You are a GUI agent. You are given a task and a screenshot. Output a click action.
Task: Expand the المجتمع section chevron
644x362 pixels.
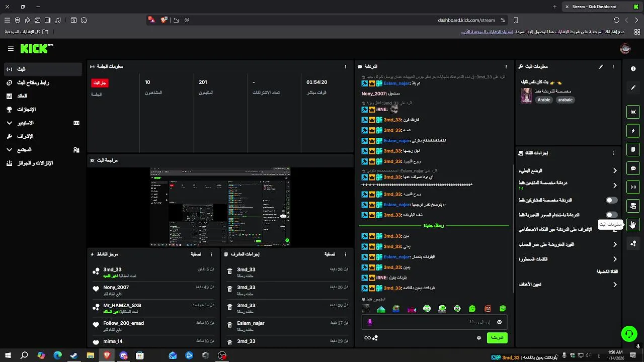click(9, 150)
